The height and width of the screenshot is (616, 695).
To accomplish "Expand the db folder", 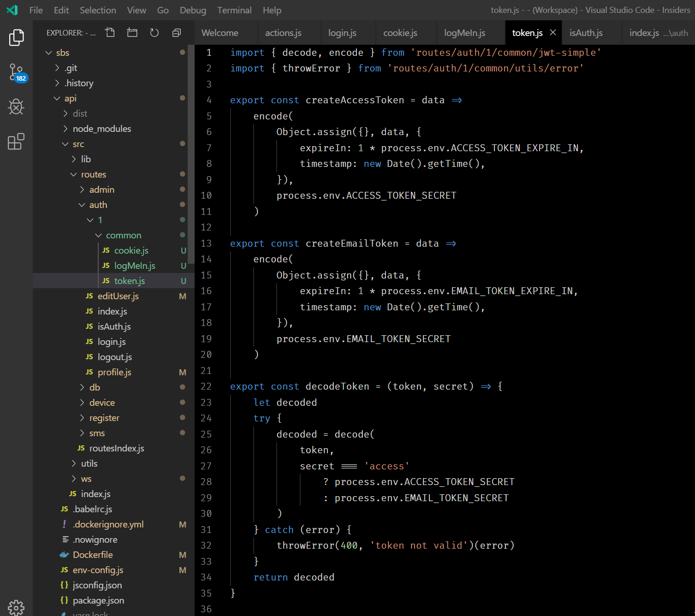I will click(x=94, y=387).
